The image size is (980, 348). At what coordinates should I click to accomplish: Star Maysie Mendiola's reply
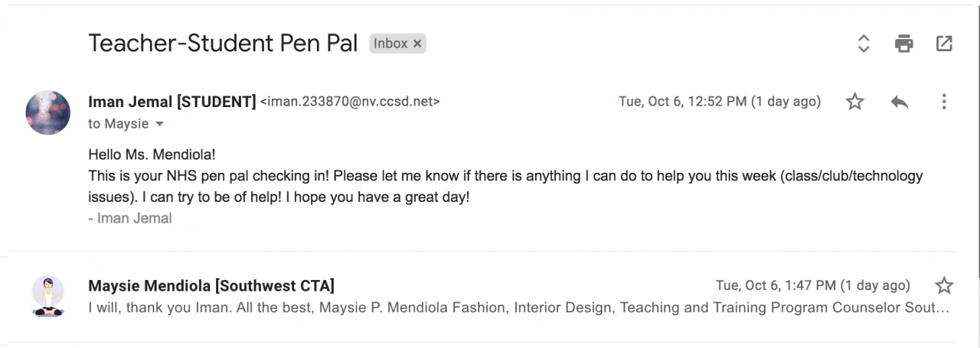[x=944, y=286]
